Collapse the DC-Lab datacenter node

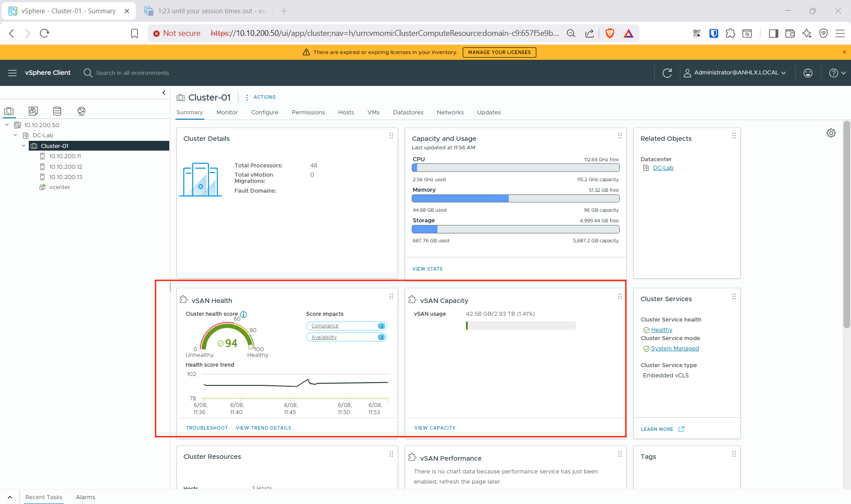(16, 136)
